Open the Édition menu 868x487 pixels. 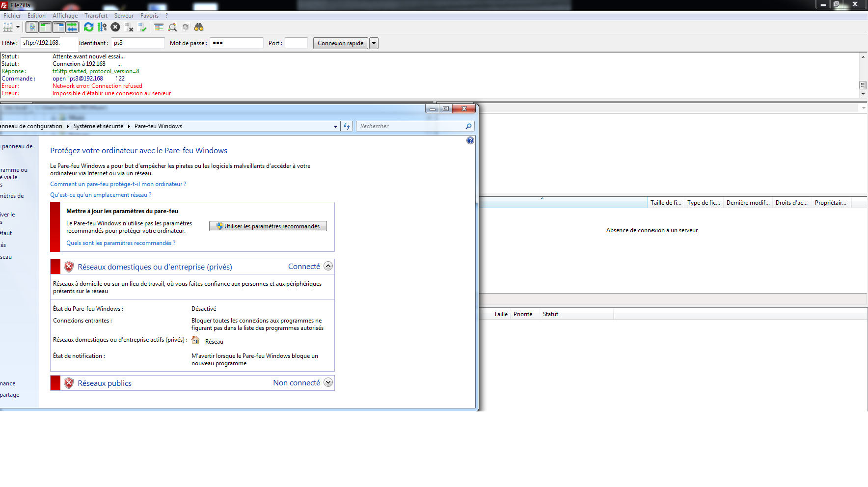36,16
